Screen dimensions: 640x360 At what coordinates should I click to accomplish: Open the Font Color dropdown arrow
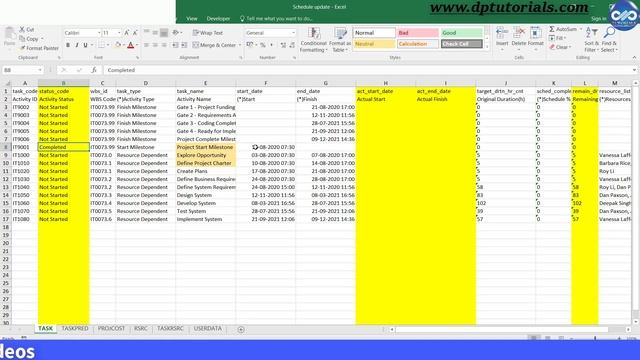137,45
